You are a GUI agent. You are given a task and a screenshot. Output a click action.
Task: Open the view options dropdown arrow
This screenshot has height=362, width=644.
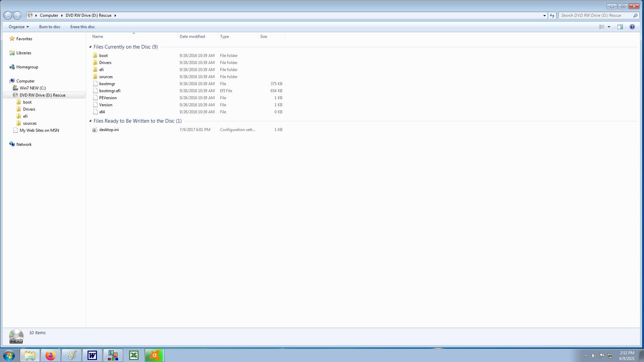[x=609, y=27]
